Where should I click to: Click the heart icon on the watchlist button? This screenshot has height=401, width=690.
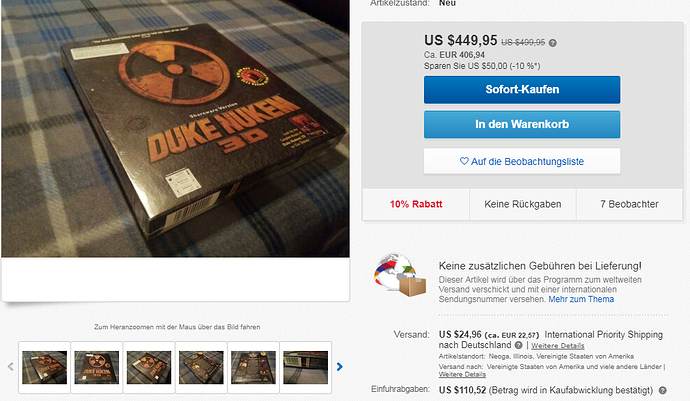click(x=464, y=161)
